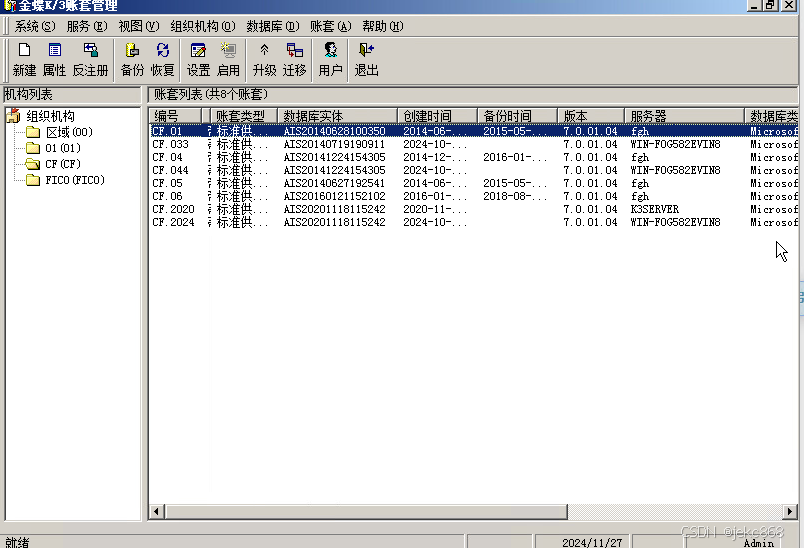
Task: Open 属性 (Properties) from the toolbar
Action: coord(54,59)
